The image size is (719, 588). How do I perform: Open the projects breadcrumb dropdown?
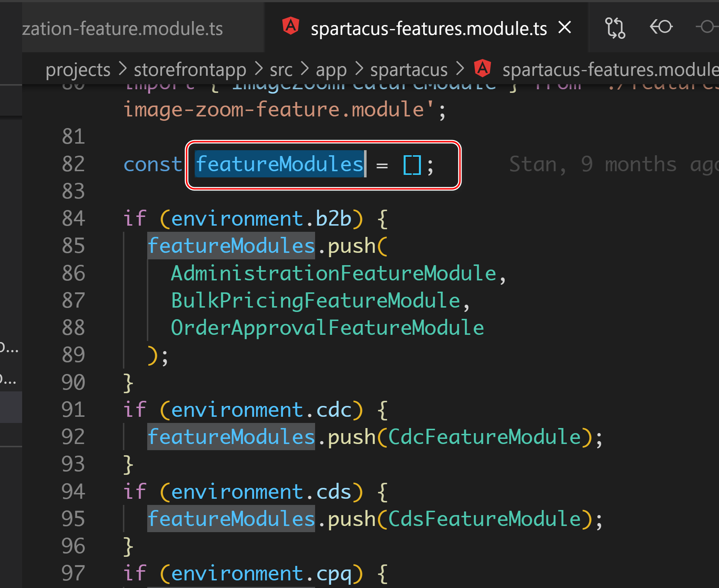(78, 70)
